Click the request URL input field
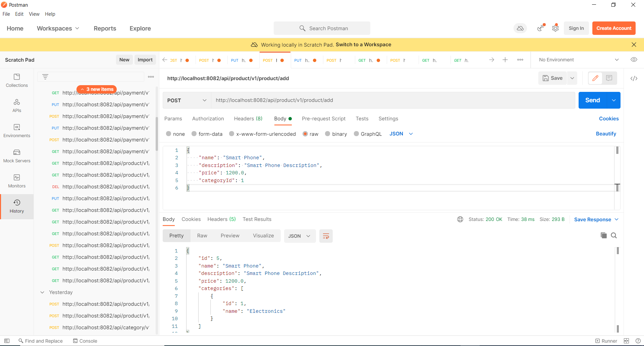This screenshot has width=644, height=346. 393,100
